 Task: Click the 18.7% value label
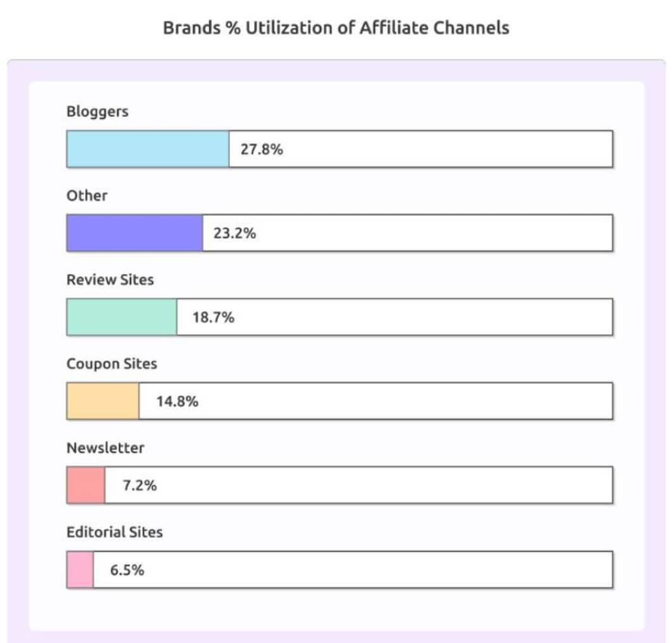click(x=213, y=317)
